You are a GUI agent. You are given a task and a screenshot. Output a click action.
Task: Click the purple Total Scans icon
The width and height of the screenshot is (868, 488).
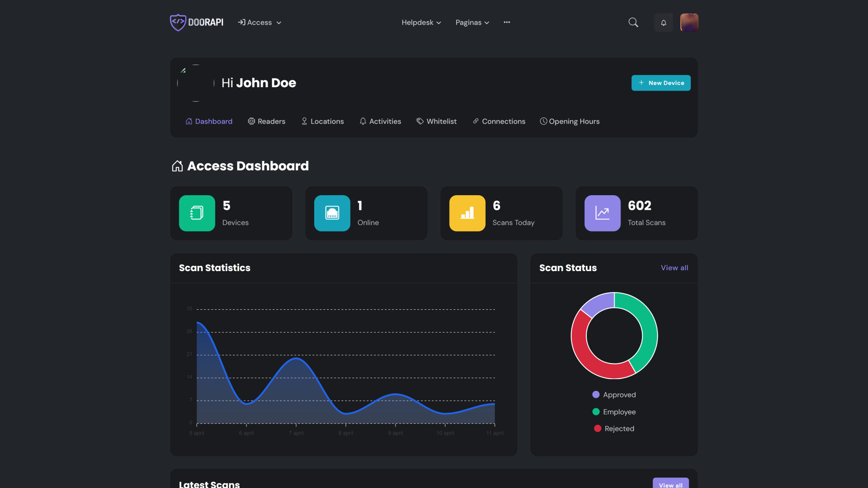[x=602, y=213]
